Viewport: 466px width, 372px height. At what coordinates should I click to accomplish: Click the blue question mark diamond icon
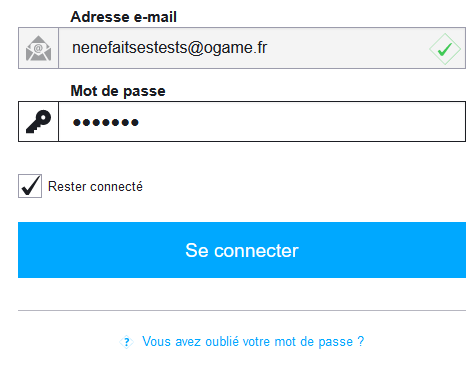coord(127,342)
